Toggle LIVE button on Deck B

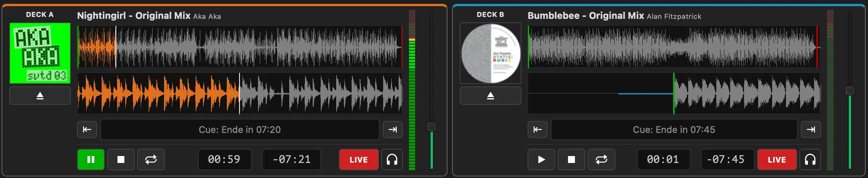coord(777,160)
